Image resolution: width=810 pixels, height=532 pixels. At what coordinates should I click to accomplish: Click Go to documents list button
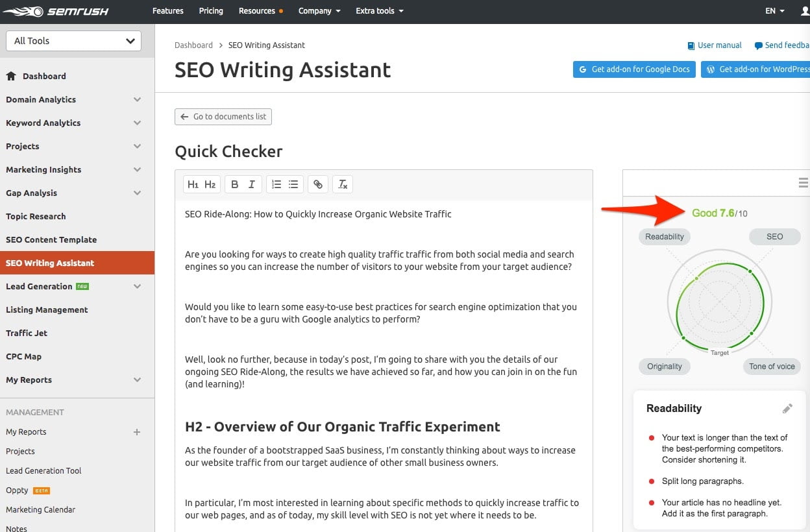click(223, 117)
